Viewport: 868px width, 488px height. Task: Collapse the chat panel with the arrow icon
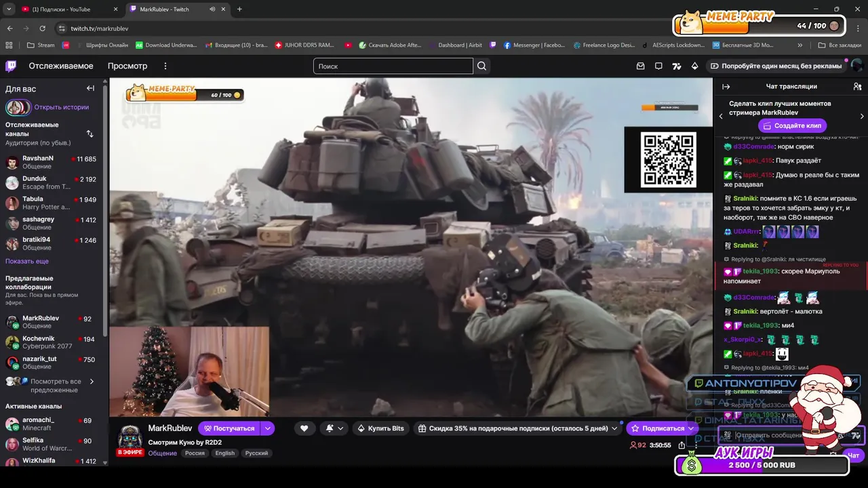click(726, 86)
